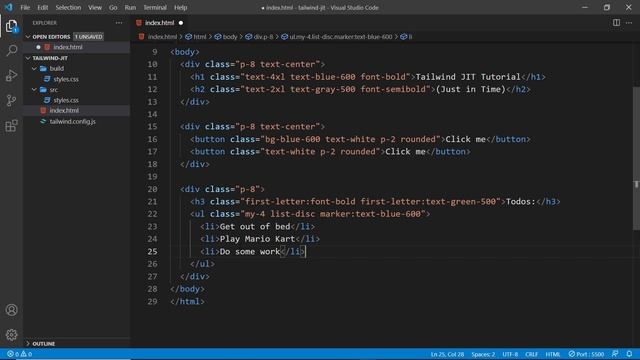Collapse the build folder chevron
This screenshot has width=640, height=360.
tap(34, 69)
